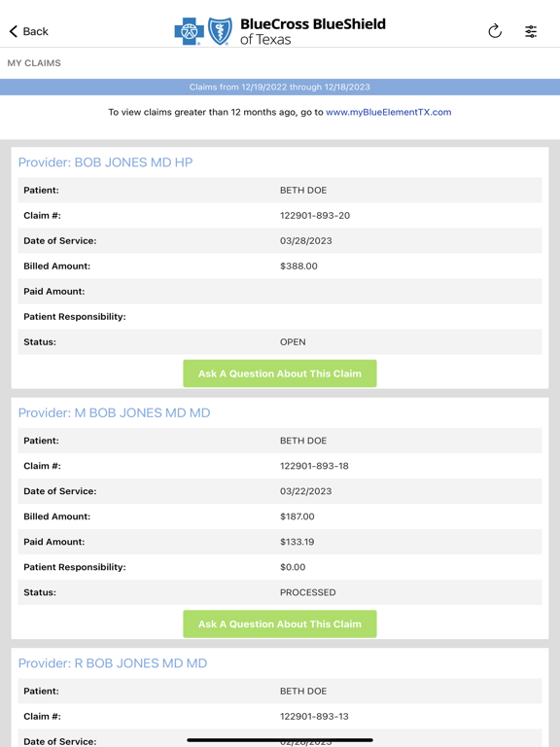Tap the OPEN status value
This screenshot has height=747, width=560.
coord(293,342)
